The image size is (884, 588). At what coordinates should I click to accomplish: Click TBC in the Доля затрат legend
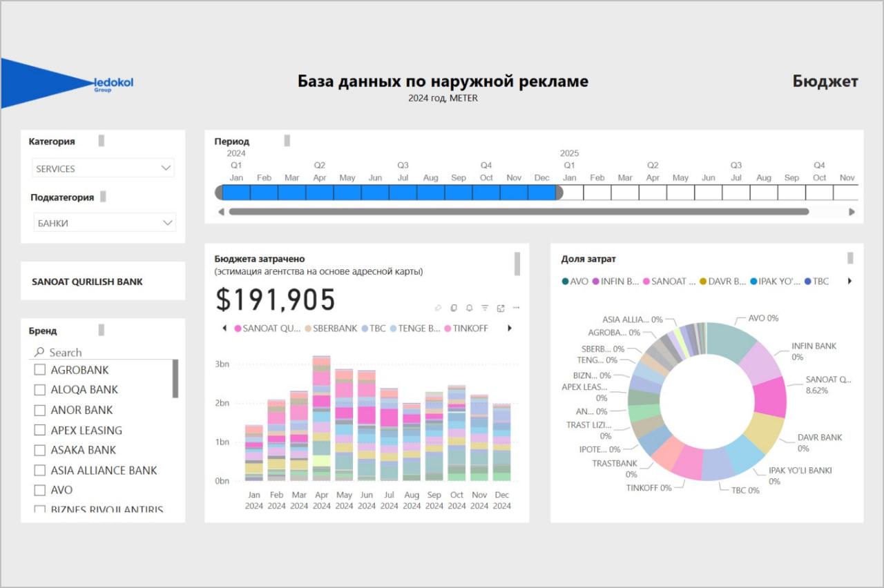point(816,281)
